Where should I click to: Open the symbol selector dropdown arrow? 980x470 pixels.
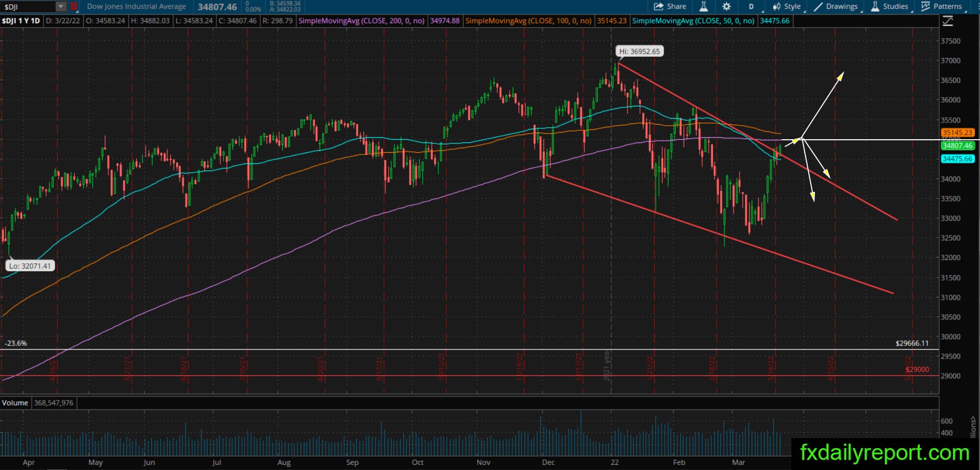click(x=61, y=7)
